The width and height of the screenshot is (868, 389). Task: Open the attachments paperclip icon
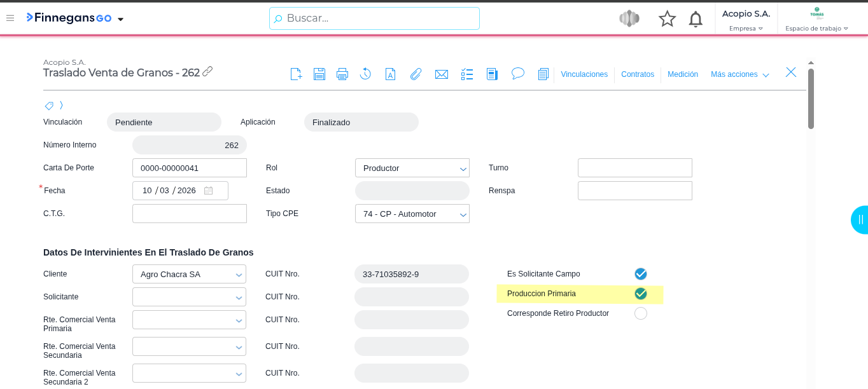416,74
